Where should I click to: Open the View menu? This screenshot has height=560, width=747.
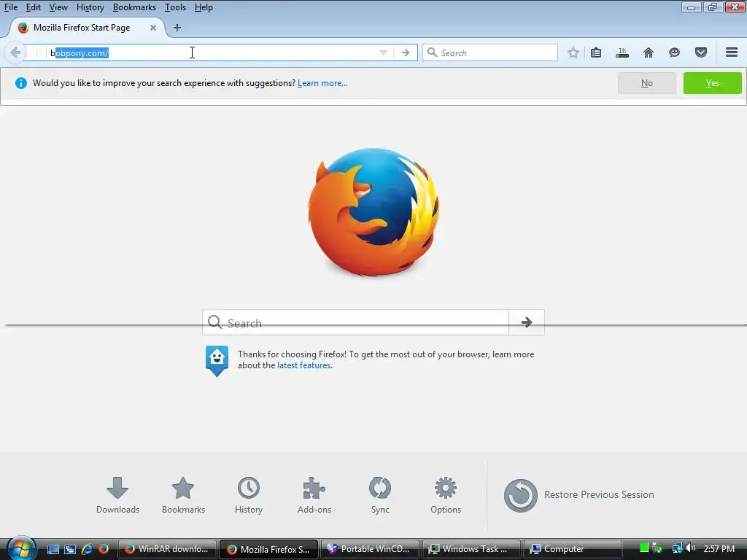[x=58, y=7]
